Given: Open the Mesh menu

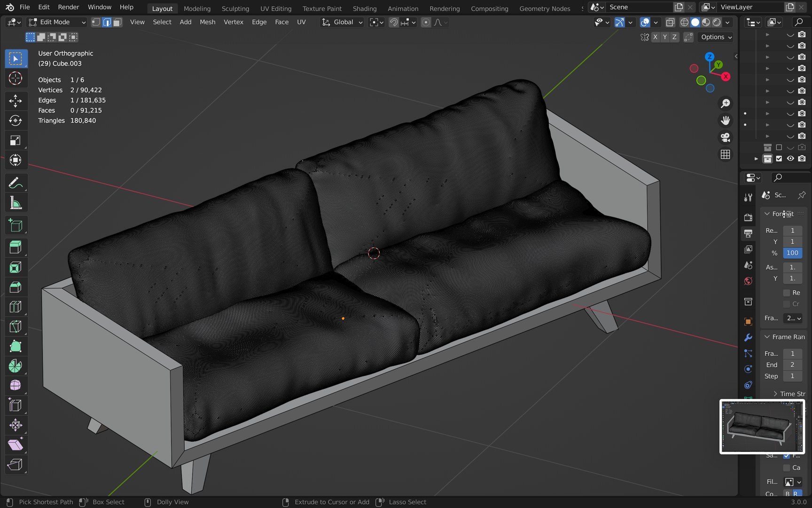Looking at the screenshot, I should (x=207, y=22).
